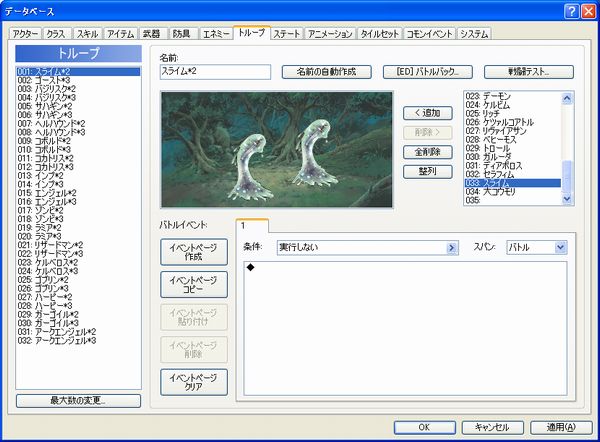Click the 全削除 button

428,152
